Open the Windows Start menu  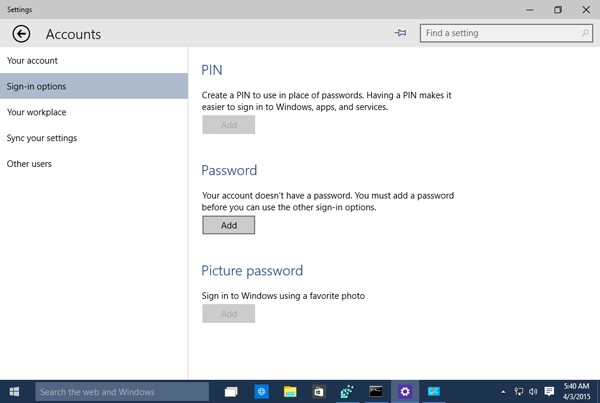tap(14, 392)
